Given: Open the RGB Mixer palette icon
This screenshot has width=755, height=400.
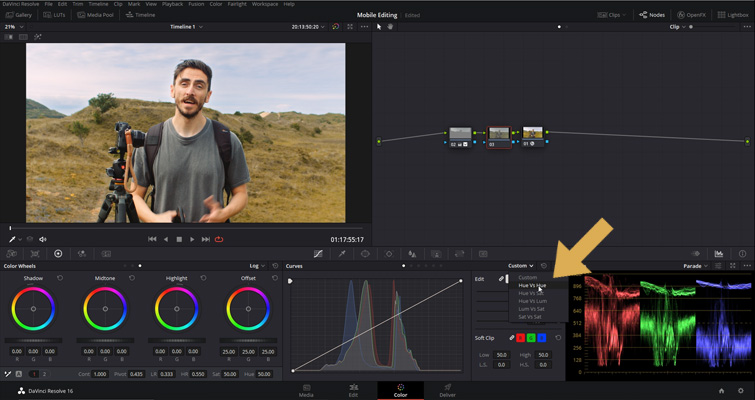Looking at the screenshot, I should [x=82, y=254].
